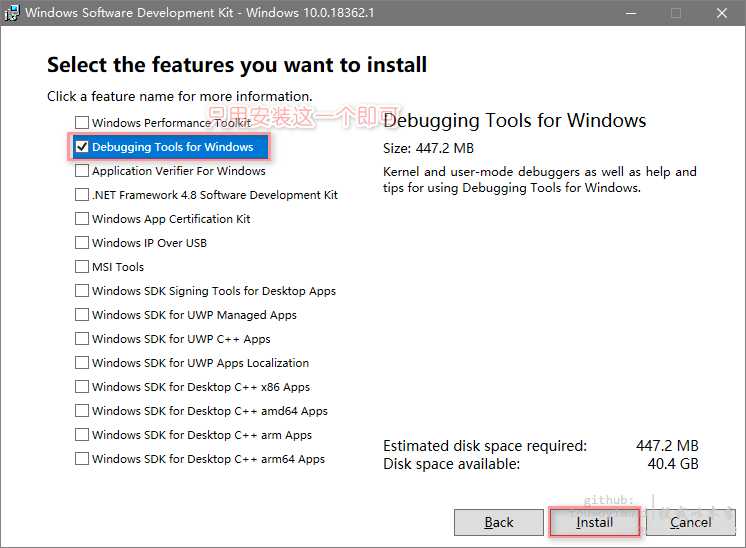Click the installer icon in the title bar

(x=12, y=13)
